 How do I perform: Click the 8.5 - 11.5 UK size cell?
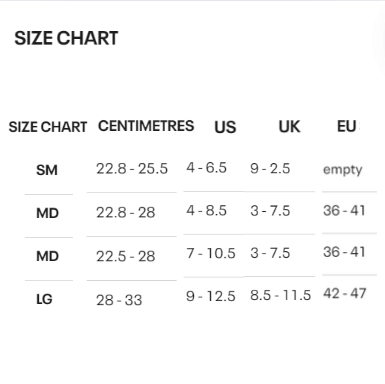click(x=281, y=295)
